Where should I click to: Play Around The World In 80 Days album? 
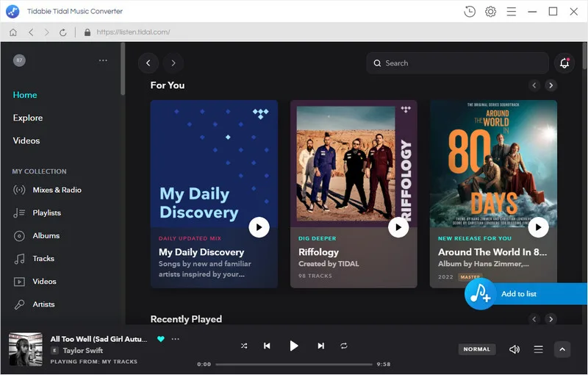coord(538,227)
